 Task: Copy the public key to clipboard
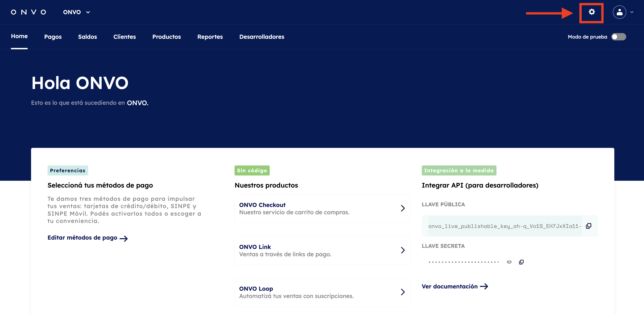pyautogui.click(x=589, y=226)
